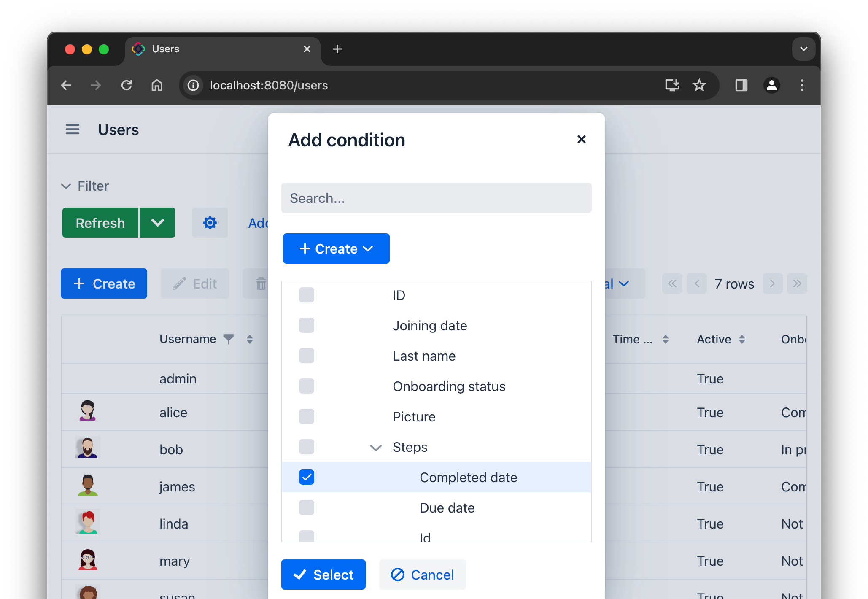Viewport: 868px width, 599px height.
Task: Cancel the Add condition dialog
Action: click(x=422, y=574)
